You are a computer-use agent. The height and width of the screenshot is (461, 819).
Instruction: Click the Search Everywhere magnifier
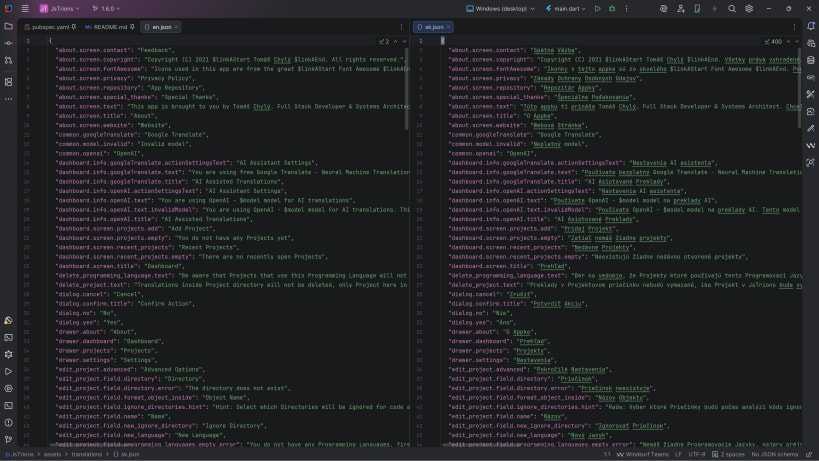coord(732,8)
